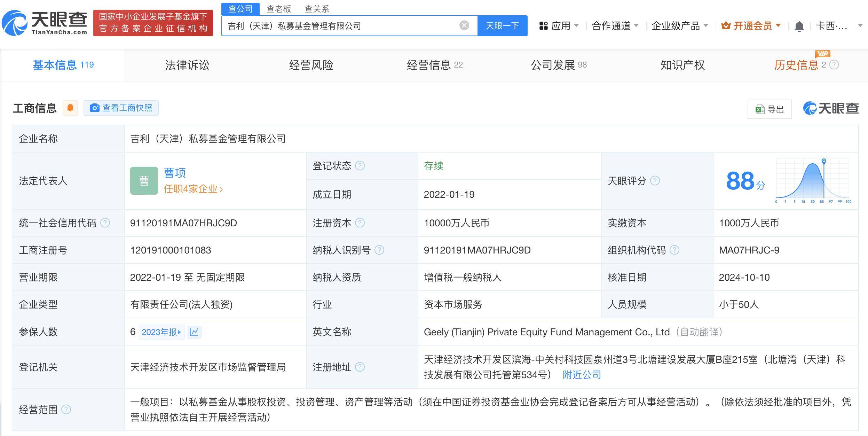Click the crown icon beside 开通会员

(726, 25)
